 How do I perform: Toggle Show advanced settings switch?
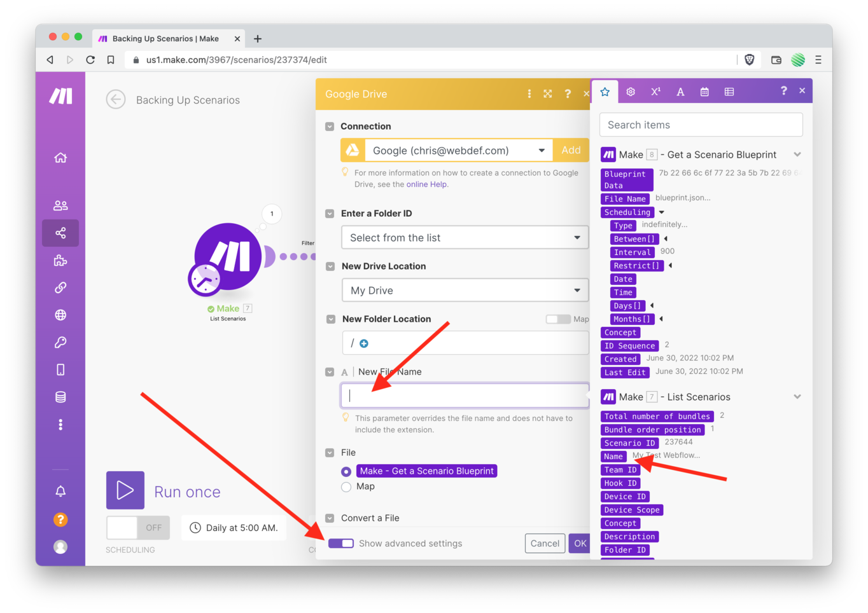coord(341,543)
